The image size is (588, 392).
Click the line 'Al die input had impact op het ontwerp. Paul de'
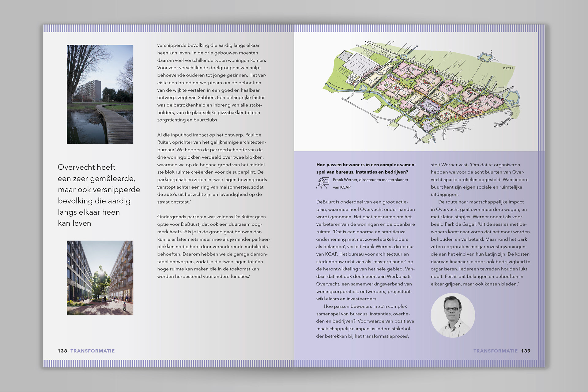[209, 135]
